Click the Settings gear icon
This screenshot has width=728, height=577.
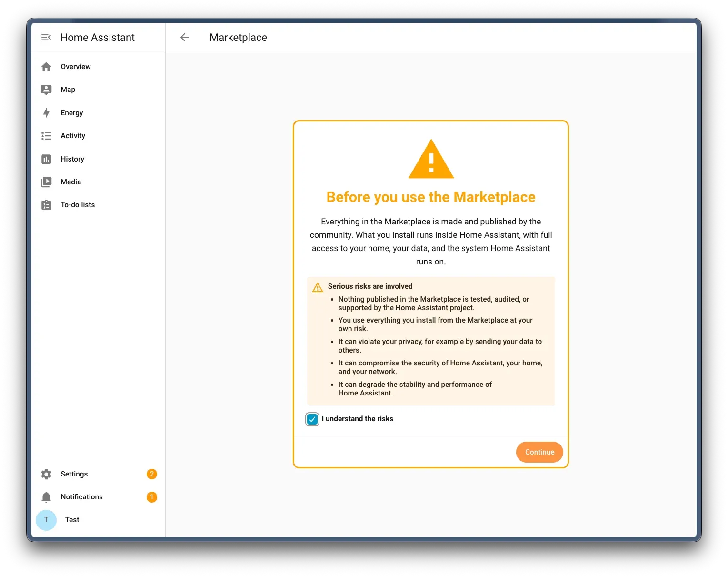pyautogui.click(x=46, y=474)
